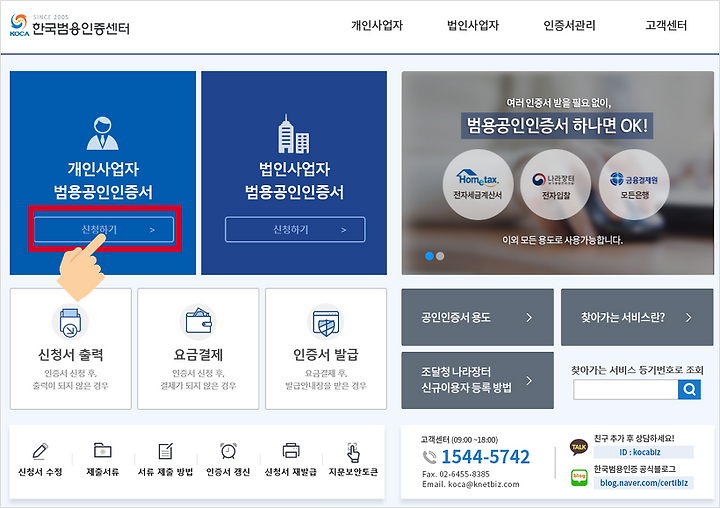Click the 찾아가는 서비스 등기번호로 조회 label

click(637, 370)
